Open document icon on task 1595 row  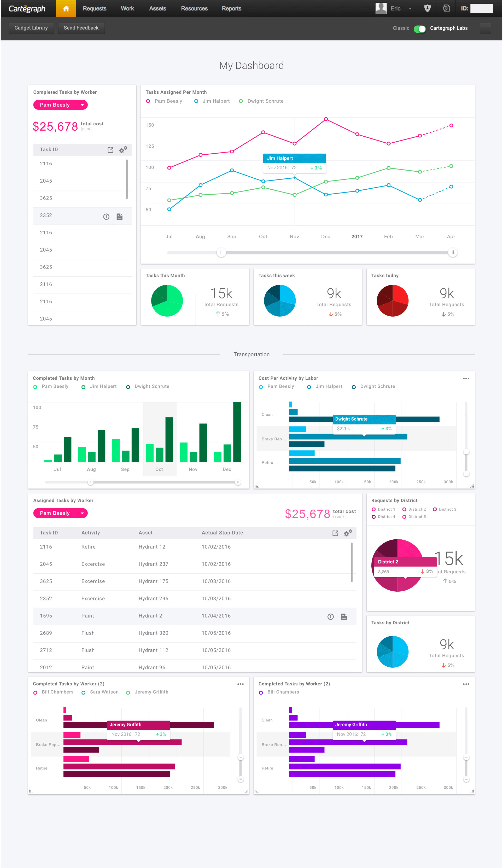click(x=344, y=616)
